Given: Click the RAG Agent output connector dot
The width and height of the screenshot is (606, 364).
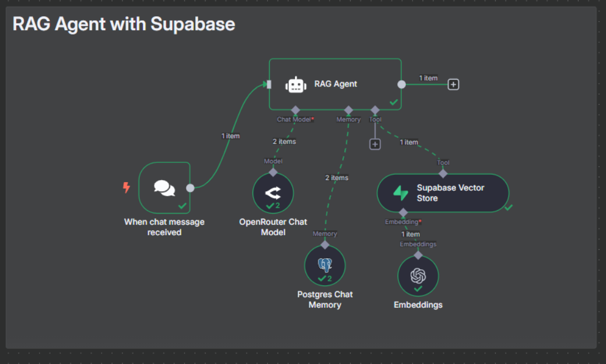Looking at the screenshot, I should 401,84.
